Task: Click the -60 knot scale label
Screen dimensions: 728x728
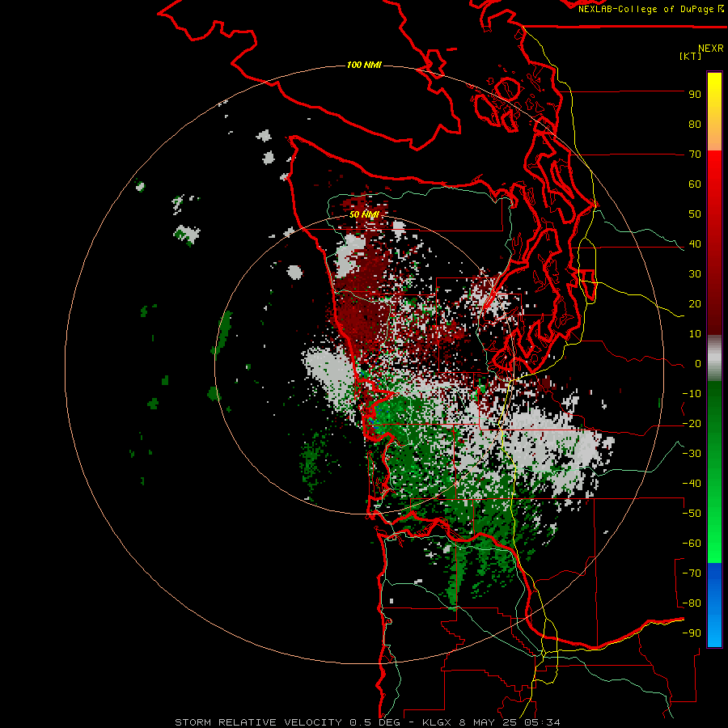Action: click(692, 544)
